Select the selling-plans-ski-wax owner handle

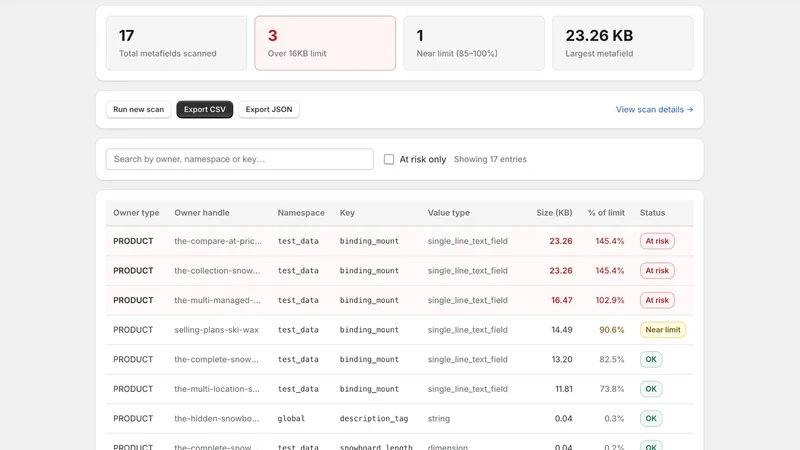(216, 330)
